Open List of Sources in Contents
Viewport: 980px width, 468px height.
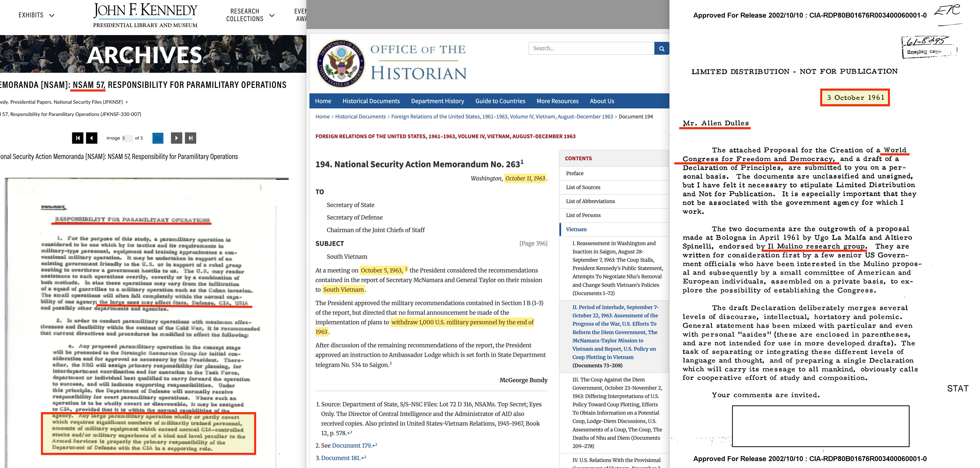tap(614, 187)
